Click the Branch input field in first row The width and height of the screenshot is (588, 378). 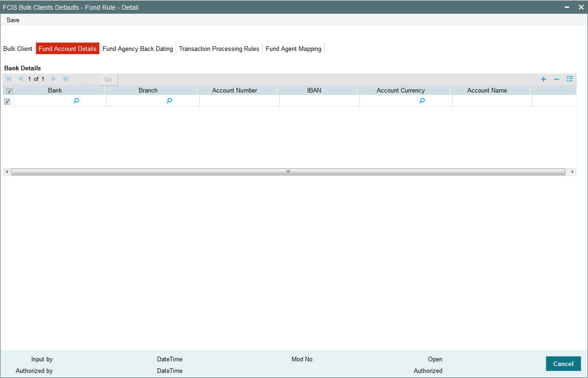[136, 101]
